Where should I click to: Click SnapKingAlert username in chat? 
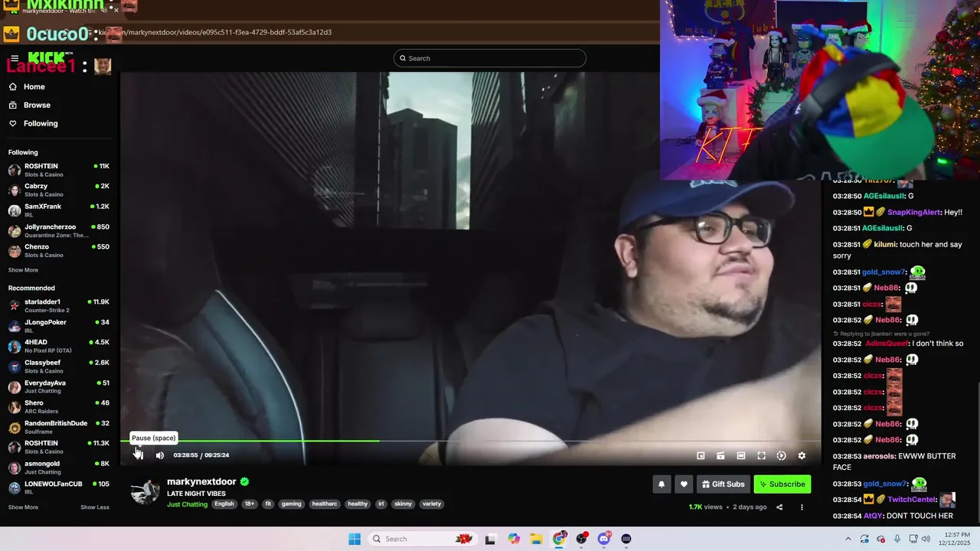pyautogui.click(x=913, y=212)
